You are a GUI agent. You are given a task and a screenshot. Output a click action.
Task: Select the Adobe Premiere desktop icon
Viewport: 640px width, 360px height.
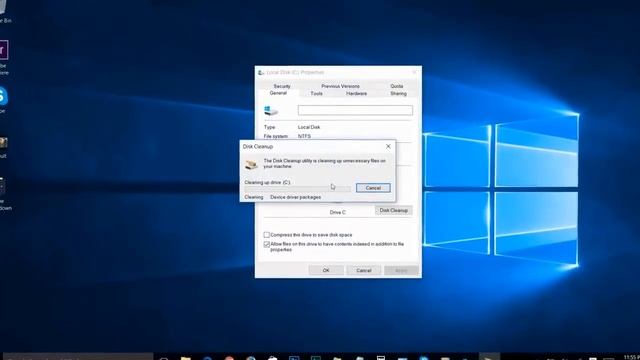click(x=4, y=57)
